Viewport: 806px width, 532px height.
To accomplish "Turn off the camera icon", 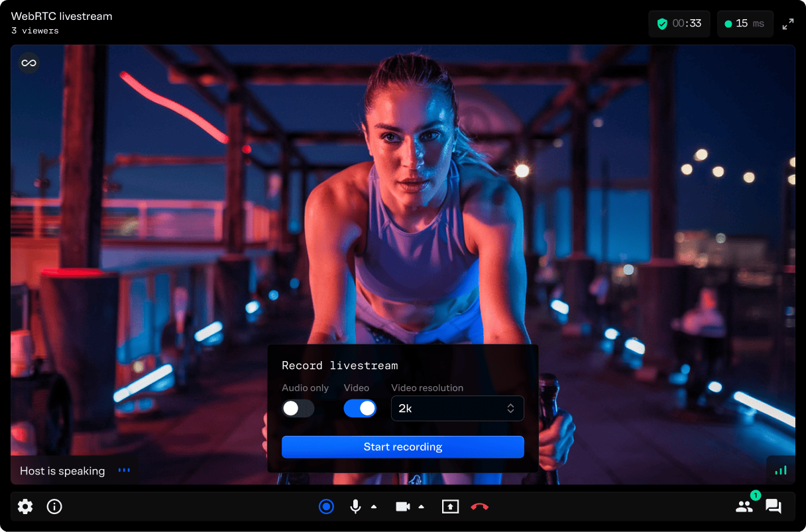I will 402,507.
